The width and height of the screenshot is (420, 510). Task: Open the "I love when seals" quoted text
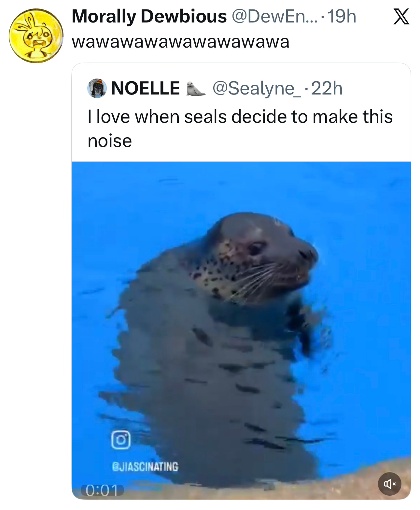[240, 117]
